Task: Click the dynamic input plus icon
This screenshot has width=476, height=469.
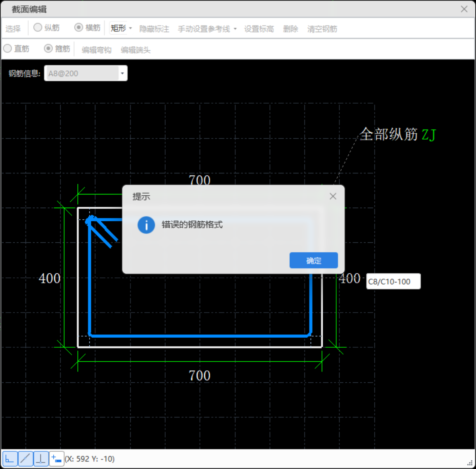Action: 57,459
